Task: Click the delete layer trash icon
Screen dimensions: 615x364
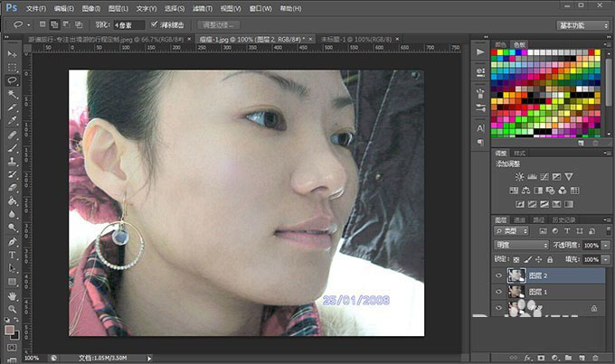Action: [x=594, y=359]
